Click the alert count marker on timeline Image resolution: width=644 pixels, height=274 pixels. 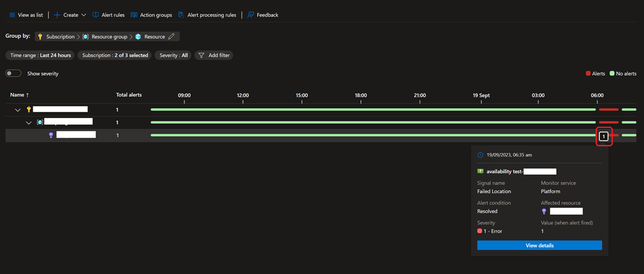click(x=604, y=136)
